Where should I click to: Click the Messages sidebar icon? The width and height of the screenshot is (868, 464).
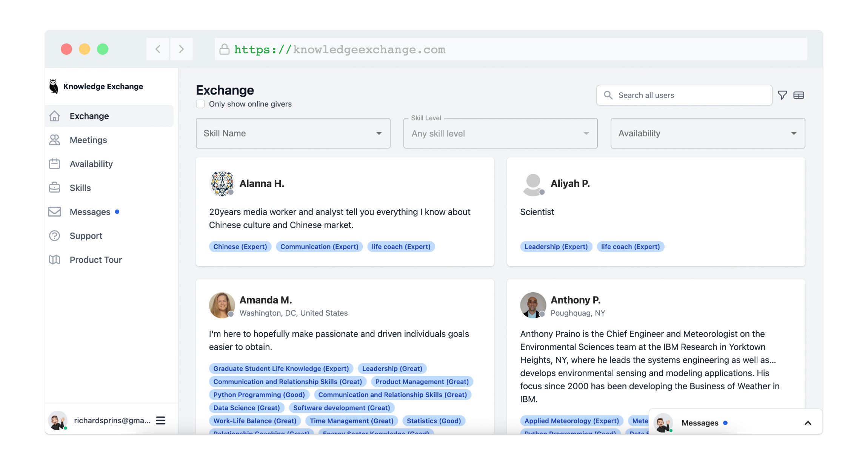(x=55, y=211)
